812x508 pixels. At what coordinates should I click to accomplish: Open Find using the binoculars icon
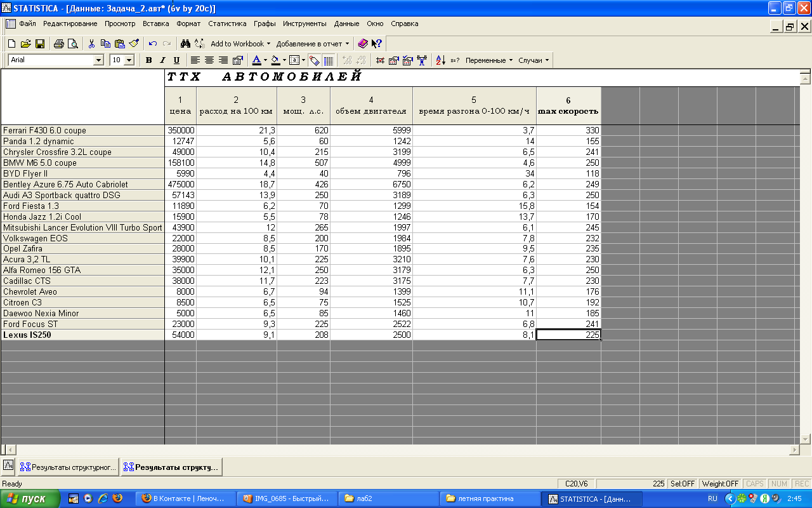[185, 44]
